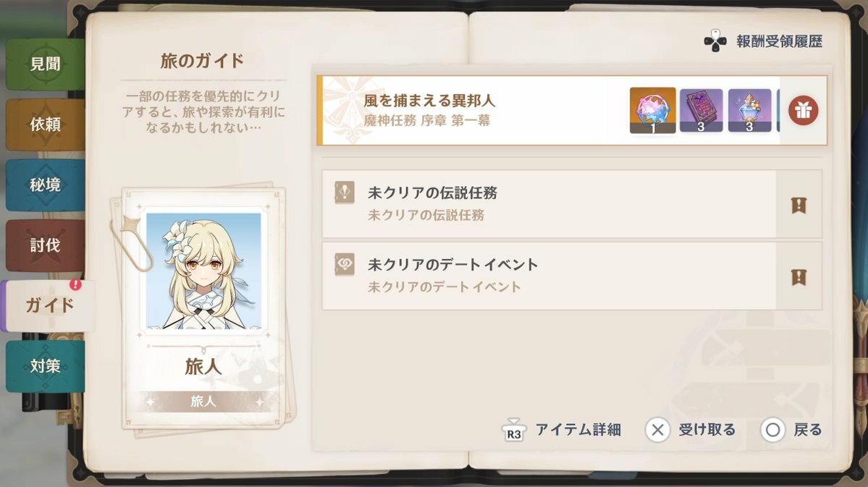Select the purple book reward icon
Image resolution: width=868 pixels, height=487 pixels.
tap(701, 110)
